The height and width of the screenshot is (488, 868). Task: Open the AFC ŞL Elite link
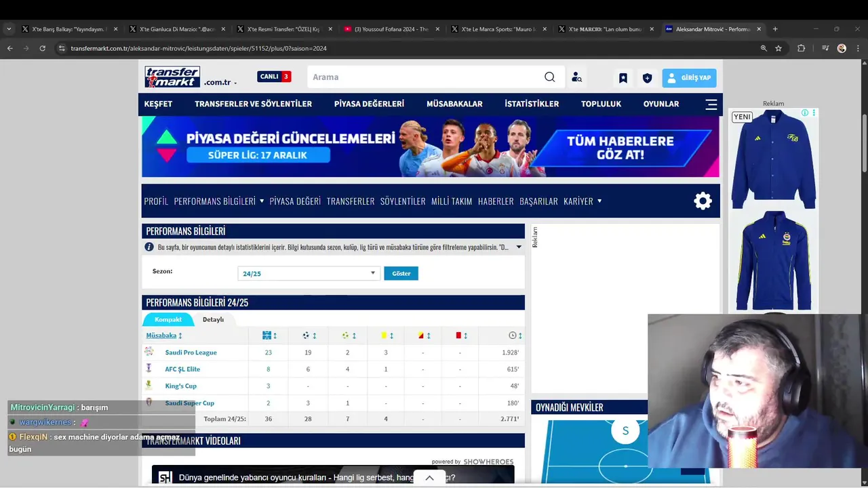182,369
